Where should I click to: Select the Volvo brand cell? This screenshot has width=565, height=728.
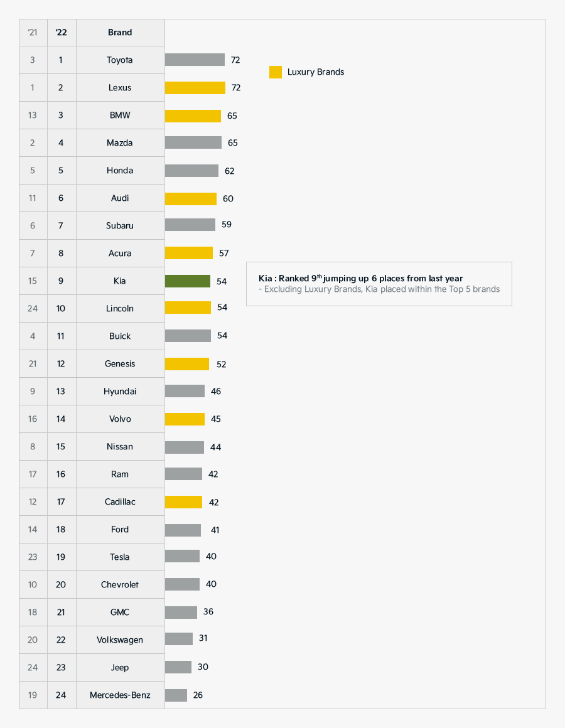click(121, 419)
